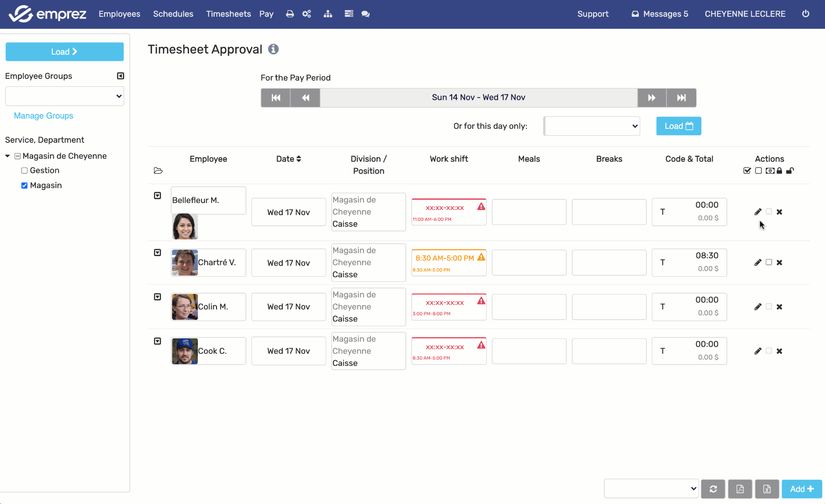Edit Colin M. timesheet with pencil
The image size is (825, 504).
pos(758,307)
